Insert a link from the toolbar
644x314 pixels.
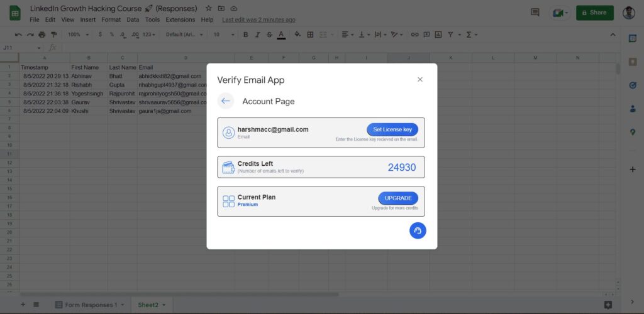pos(415,35)
